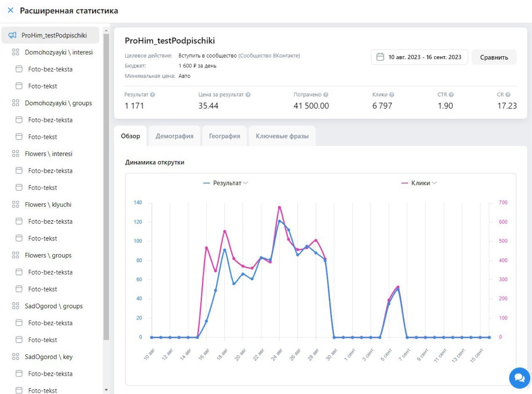Open the support chat bubble icon
Image resolution: width=532 pixels, height=394 pixels.
[x=519, y=378]
